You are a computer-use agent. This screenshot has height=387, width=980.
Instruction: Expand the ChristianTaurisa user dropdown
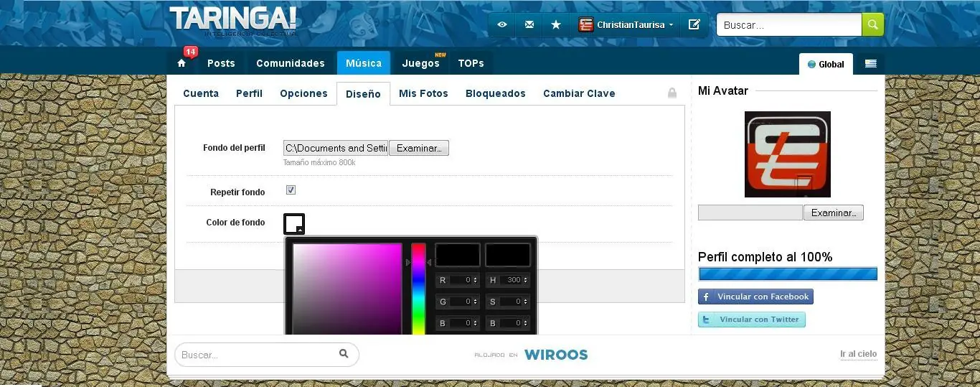point(671,24)
